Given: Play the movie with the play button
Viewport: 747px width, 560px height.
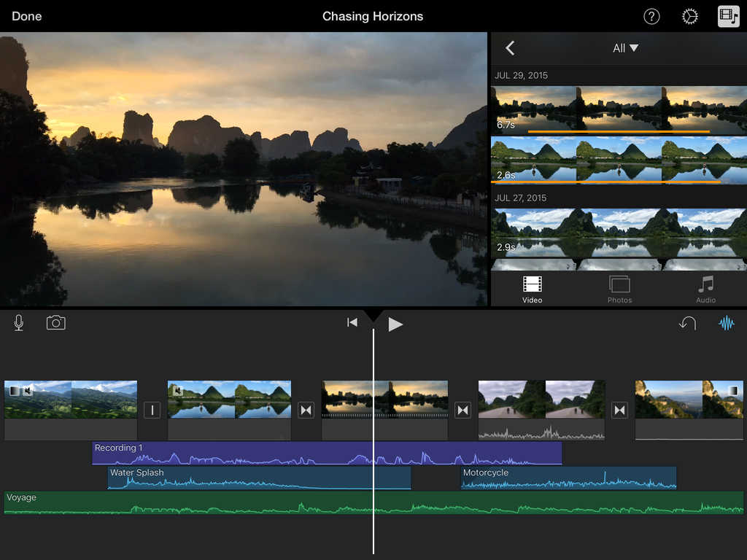Looking at the screenshot, I should pos(395,323).
